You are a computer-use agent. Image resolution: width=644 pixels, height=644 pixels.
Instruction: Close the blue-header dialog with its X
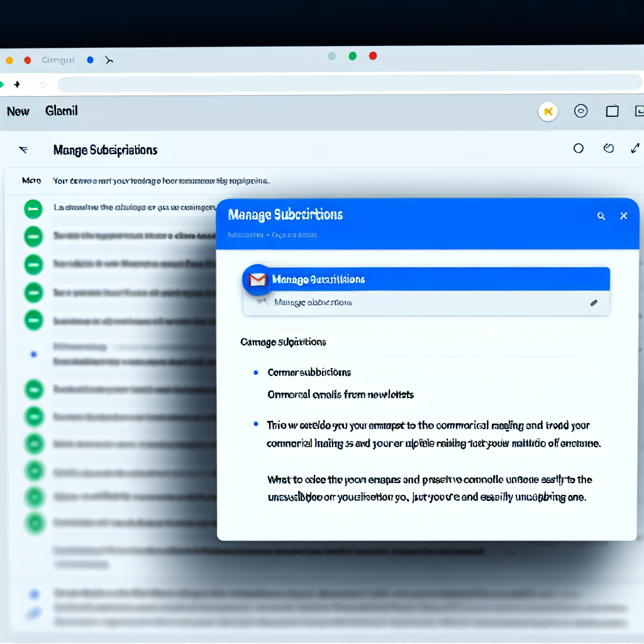tap(623, 216)
